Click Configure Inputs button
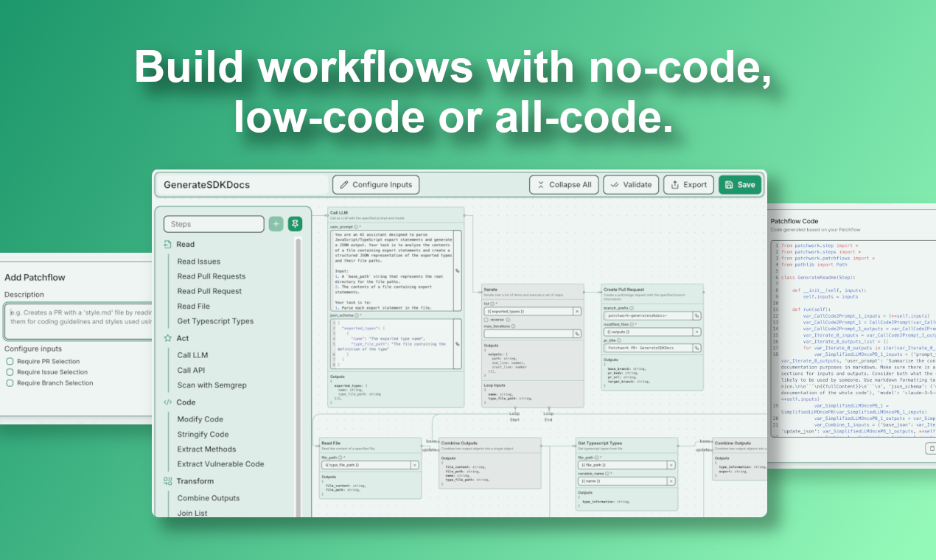This screenshot has width=936, height=560. click(x=376, y=185)
